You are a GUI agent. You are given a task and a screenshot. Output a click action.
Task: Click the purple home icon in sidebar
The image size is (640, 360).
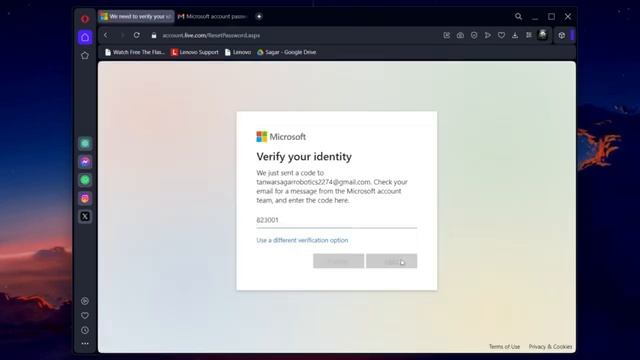[x=85, y=37]
